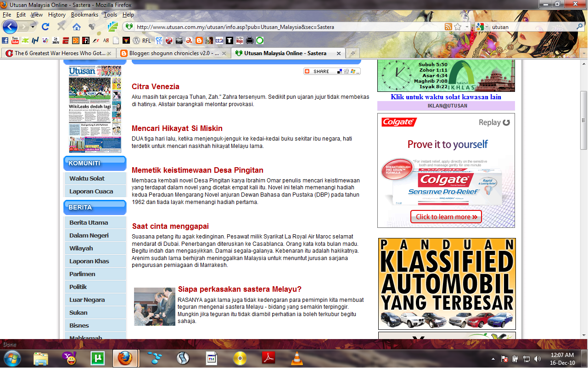Screen dimensions: 588x368
Task: Subscribe via the RSS feed icon
Action: click(448, 27)
